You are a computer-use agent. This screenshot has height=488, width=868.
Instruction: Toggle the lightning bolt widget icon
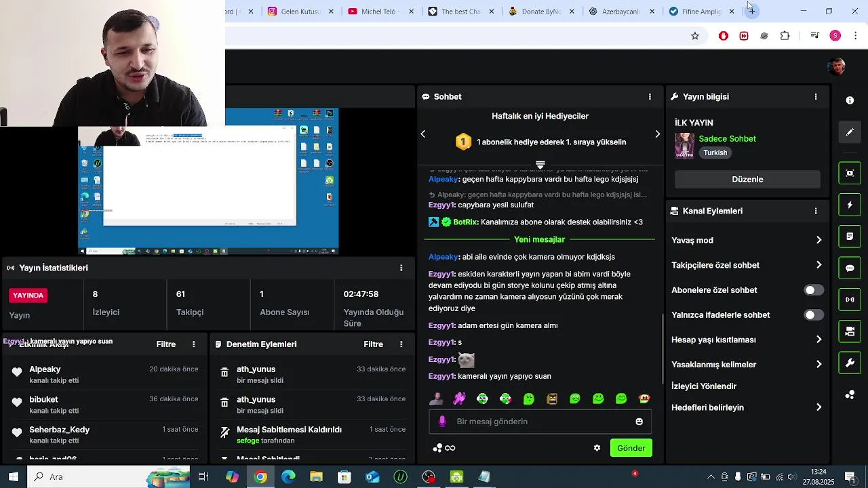click(x=850, y=205)
